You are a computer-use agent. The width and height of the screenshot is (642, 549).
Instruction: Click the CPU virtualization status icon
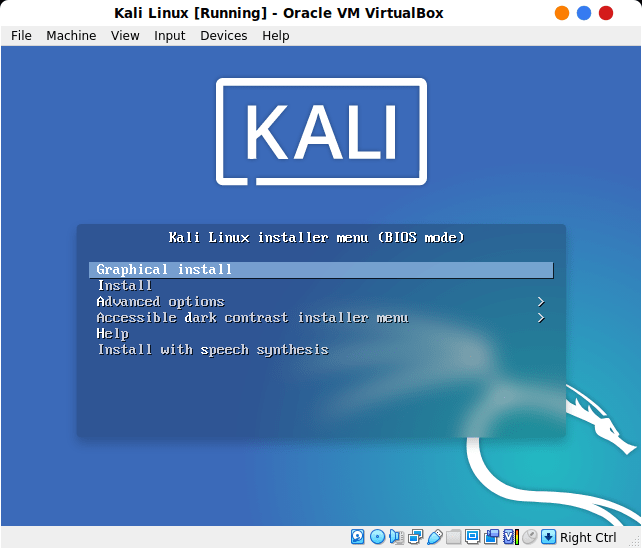coord(511,536)
